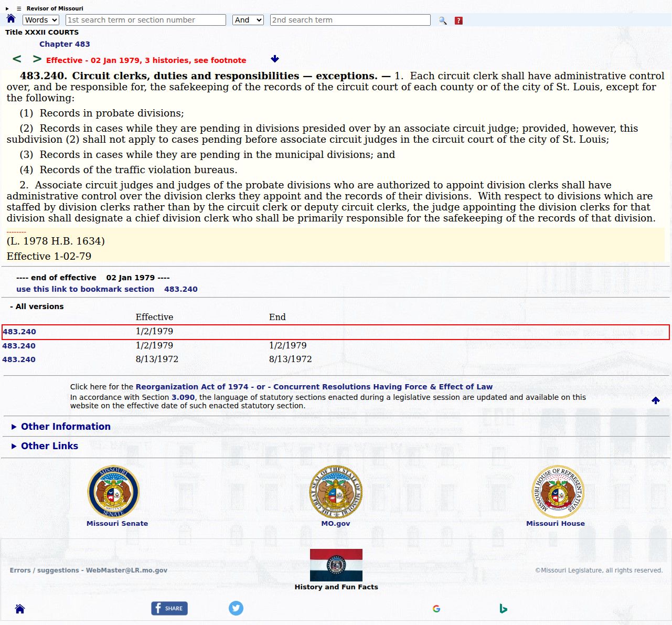This screenshot has height=625, width=672.
Task: Click the Great Seal of Missouri image
Action: 336,492
